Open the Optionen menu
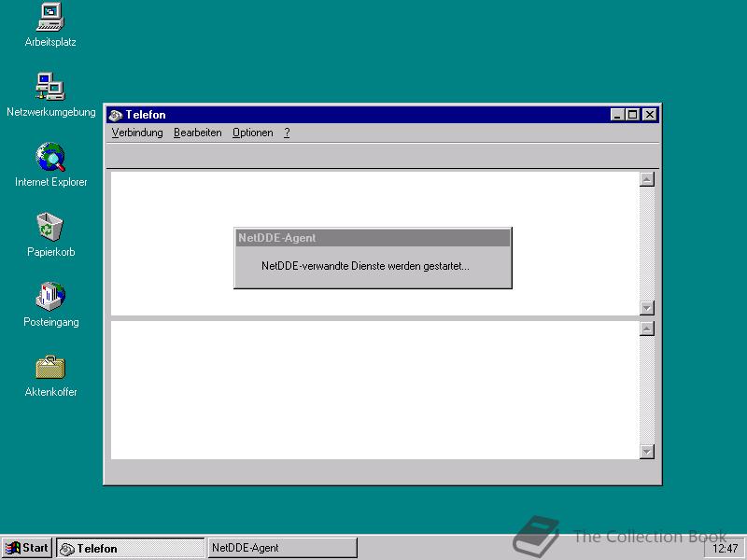Image resolution: width=747 pixels, height=560 pixels. 252,133
